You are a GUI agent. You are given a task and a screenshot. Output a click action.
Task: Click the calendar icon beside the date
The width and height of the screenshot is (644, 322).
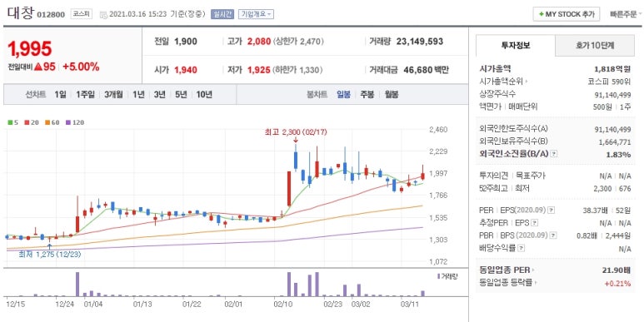tap(103, 14)
